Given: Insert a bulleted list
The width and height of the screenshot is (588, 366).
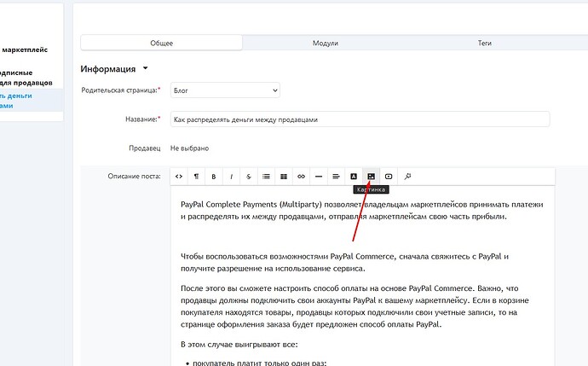Looking at the screenshot, I should pos(266,177).
